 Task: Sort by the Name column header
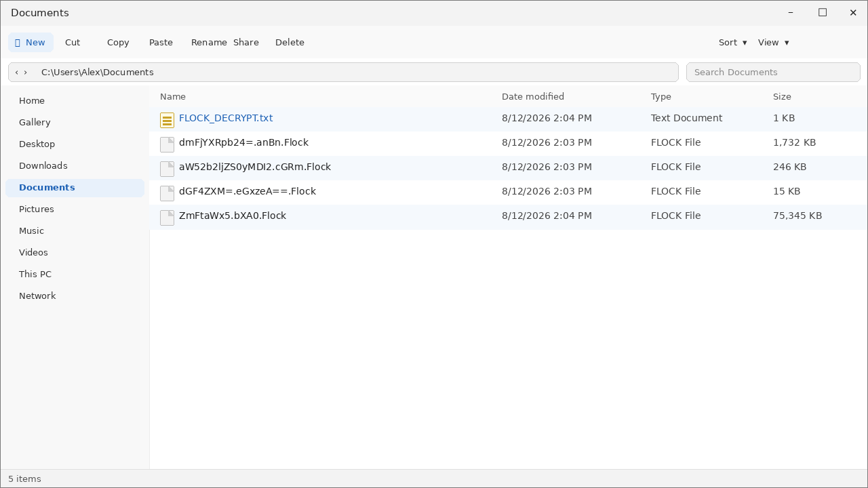pos(173,97)
